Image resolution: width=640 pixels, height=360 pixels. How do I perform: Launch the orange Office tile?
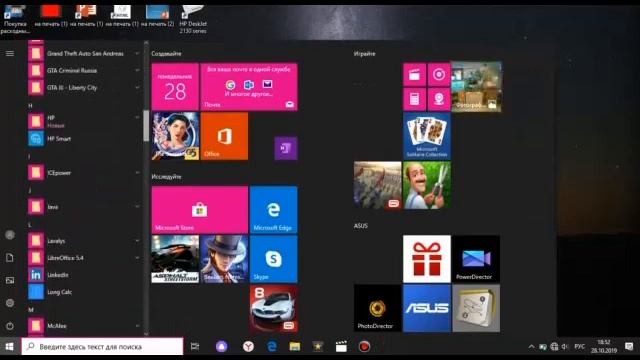coord(224,136)
